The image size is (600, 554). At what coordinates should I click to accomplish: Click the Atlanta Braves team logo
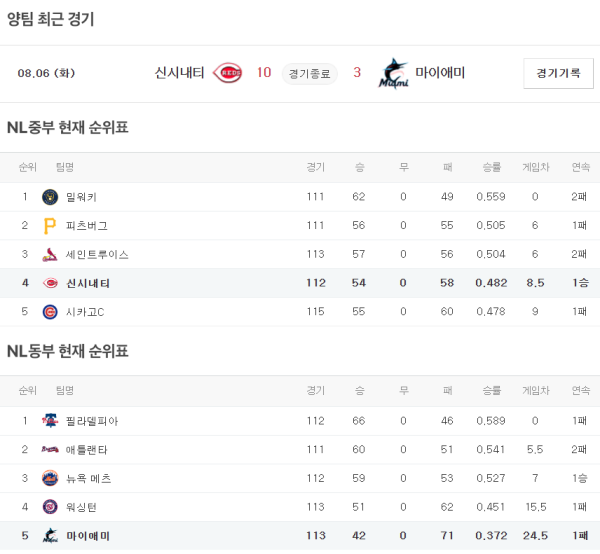pos(50,450)
